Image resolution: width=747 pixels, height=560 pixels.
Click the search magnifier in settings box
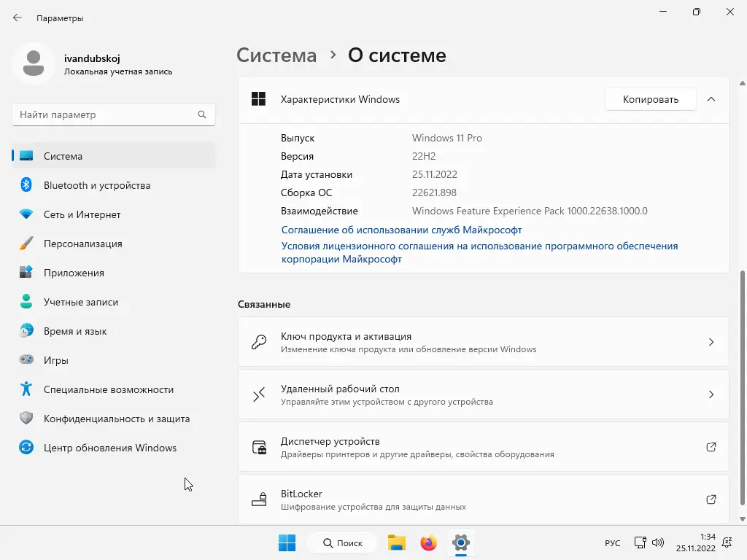click(202, 115)
